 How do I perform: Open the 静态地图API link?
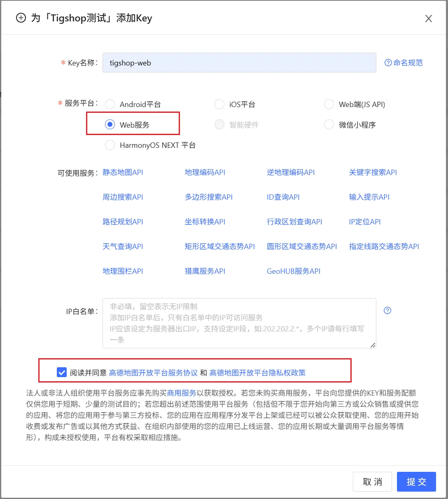(123, 172)
